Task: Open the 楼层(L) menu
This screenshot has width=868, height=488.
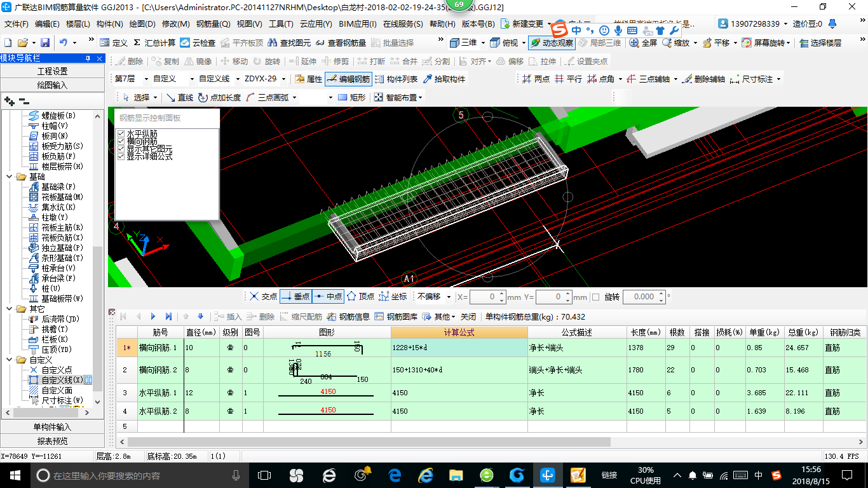Action: [x=78, y=24]
